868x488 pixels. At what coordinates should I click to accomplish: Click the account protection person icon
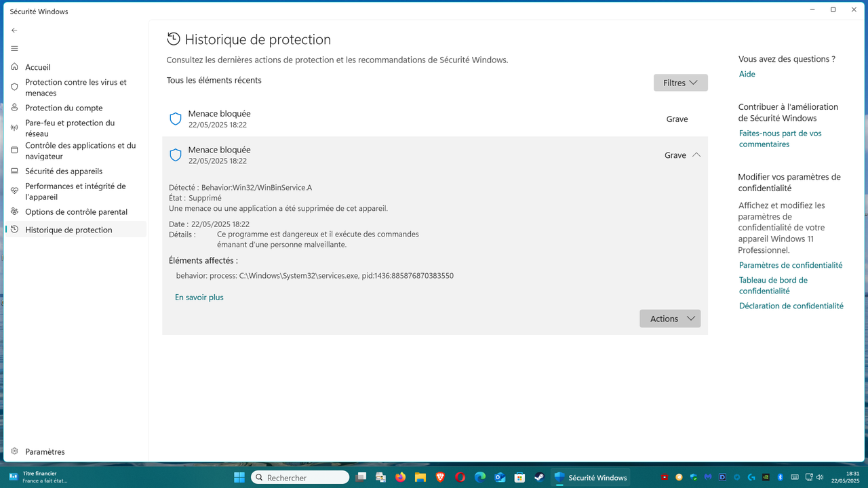(x=14, y=108)
